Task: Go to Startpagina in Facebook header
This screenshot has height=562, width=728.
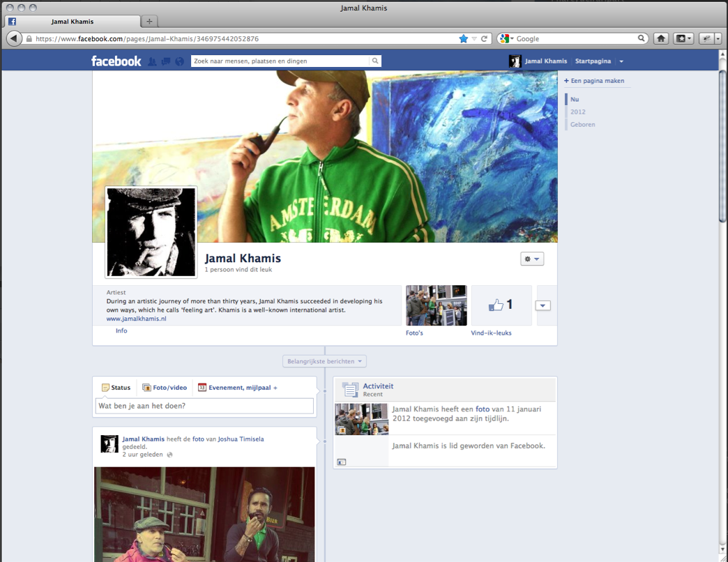Action: pyautogui.click(x=593, y=61)
